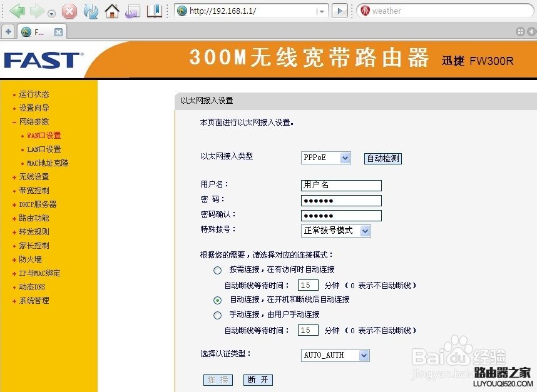Click the Go play-arrow button
537x392 pixels.
click(340, 11)
